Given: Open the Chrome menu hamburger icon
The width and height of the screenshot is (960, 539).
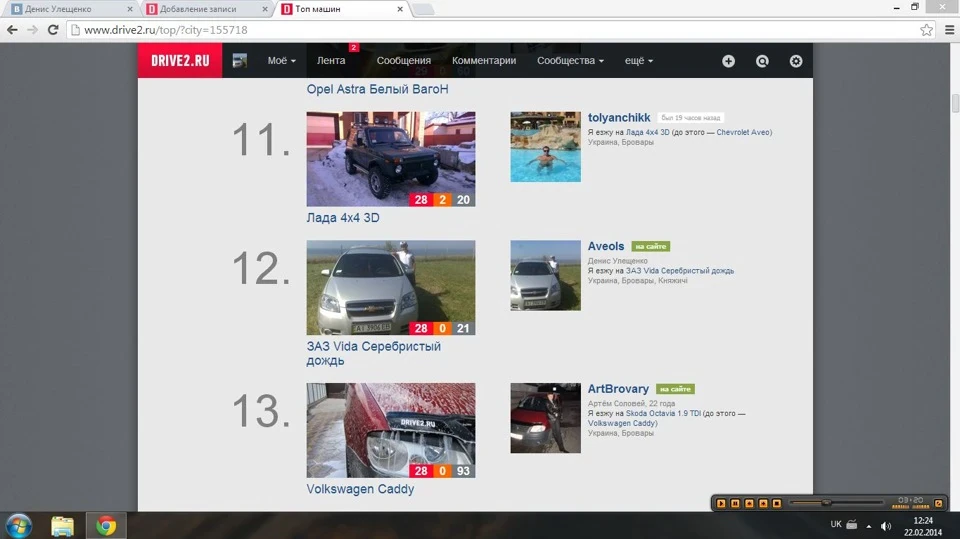Looking at the screenshot, I should click(x=950, y=29).
